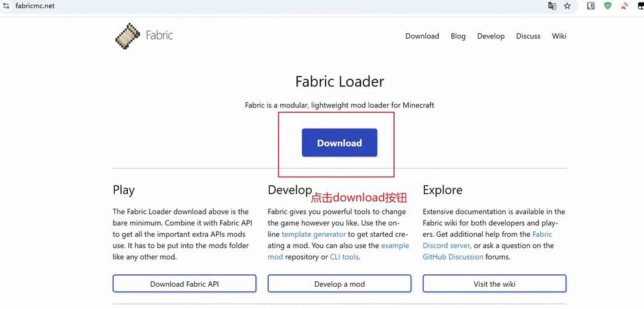644x309 pixels.
Task: Click the Develop a mod button
Action: [x=339, y=284]
